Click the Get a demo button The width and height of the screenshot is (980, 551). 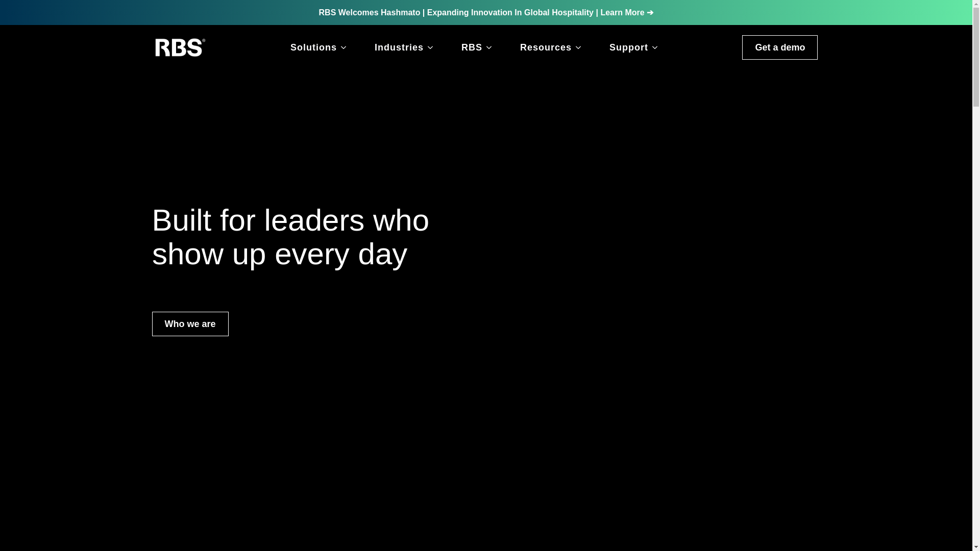click(779, 47)
